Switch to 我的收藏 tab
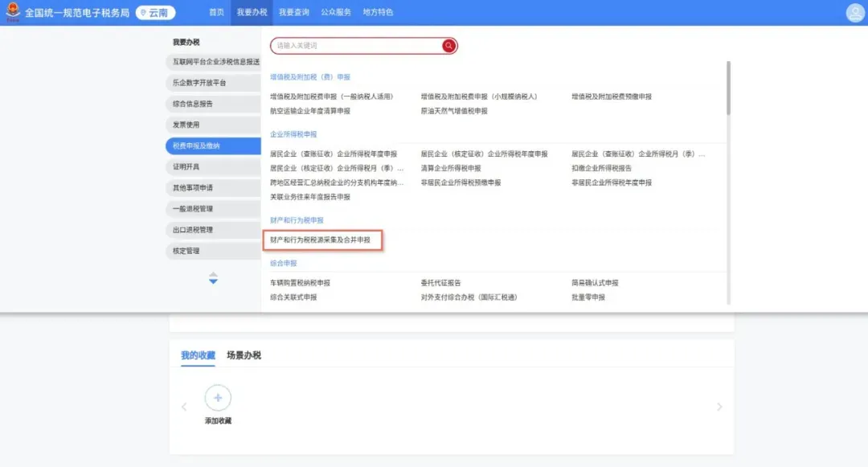This screenshot has height=467, width=868. (x=198, y=355)
